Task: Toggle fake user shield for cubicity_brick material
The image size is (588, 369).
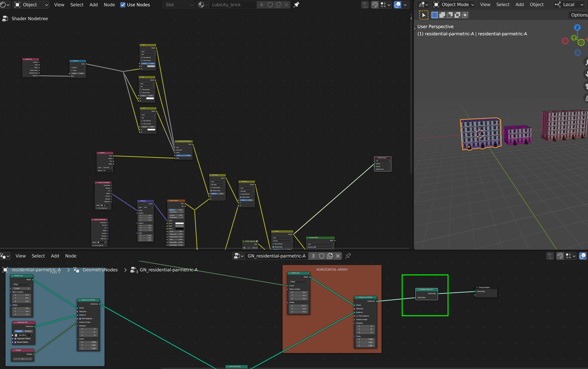Action: click(270, 5)
